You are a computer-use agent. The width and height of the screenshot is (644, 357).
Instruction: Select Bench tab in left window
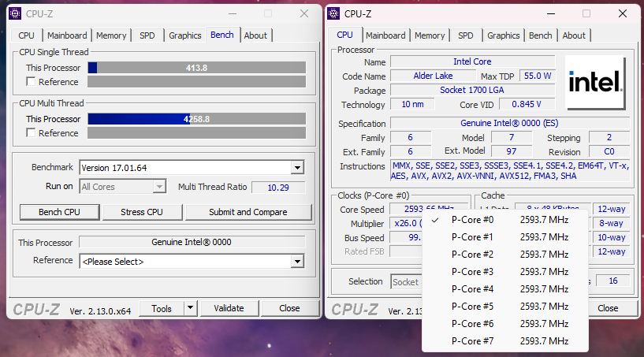[x=222, y=35]
